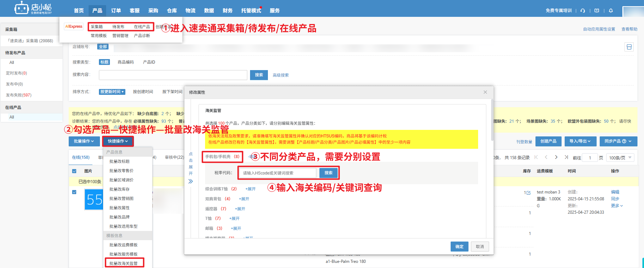
Task: Open 产品 top menu
Action: 97,11
